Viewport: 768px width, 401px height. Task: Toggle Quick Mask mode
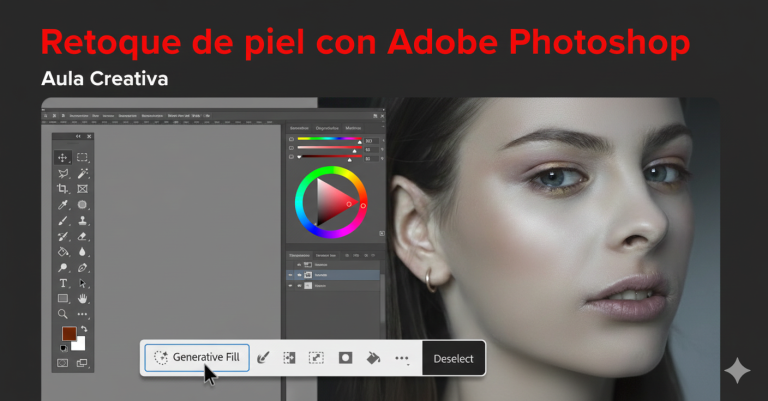[63, 363]
